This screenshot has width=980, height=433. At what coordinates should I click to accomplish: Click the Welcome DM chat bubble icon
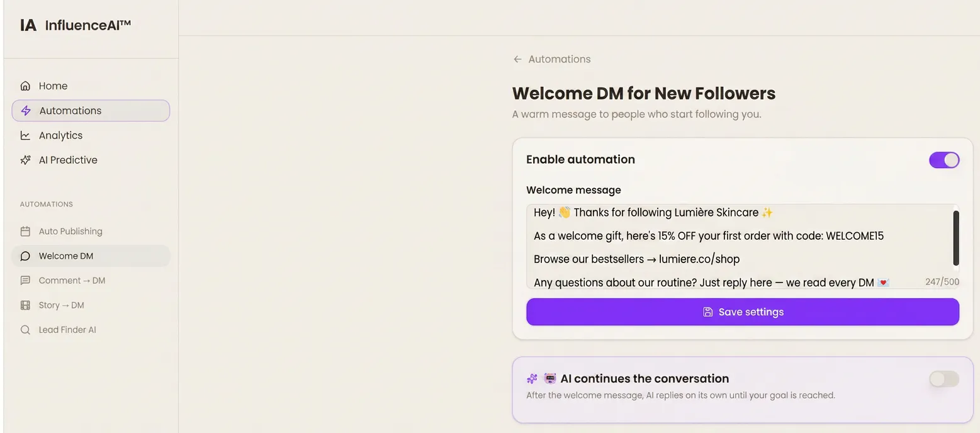coord(25,256)
